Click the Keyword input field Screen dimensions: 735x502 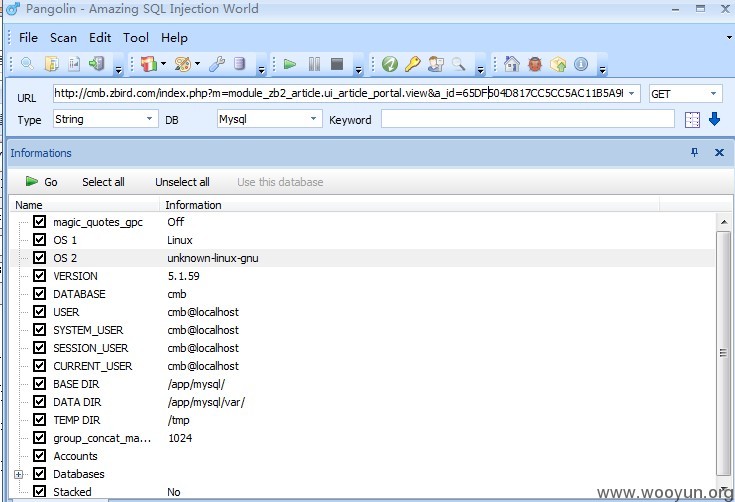527,119
